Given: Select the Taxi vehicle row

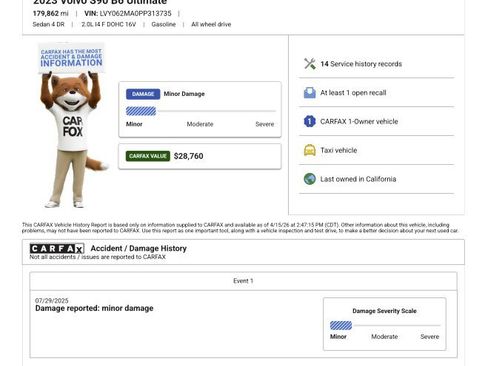Looking at the screenshot, I should 377,150.
